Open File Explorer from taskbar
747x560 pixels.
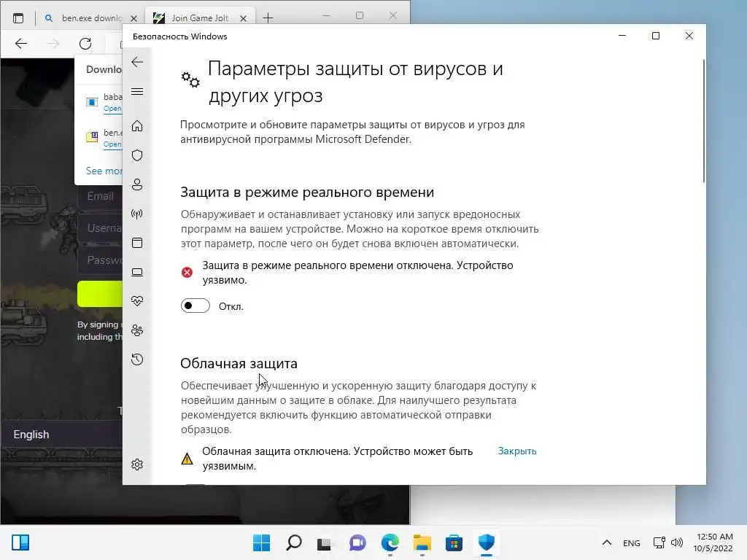coord(422,542)
